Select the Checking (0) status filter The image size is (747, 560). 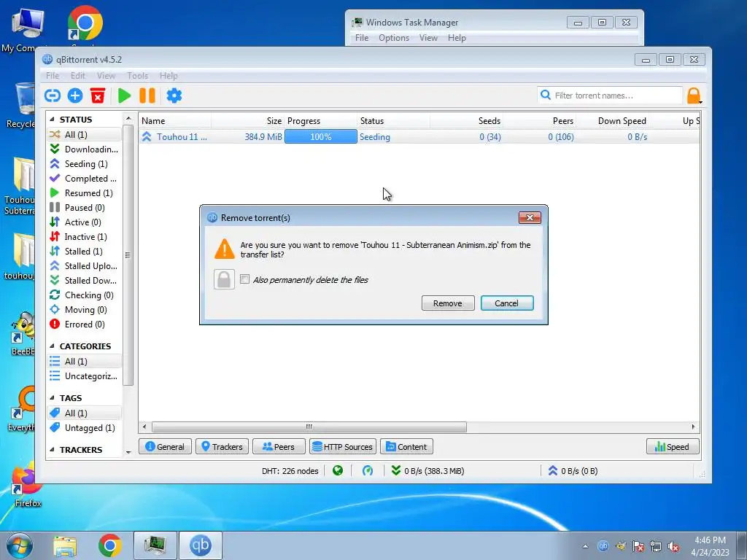[x=85, y=295]
